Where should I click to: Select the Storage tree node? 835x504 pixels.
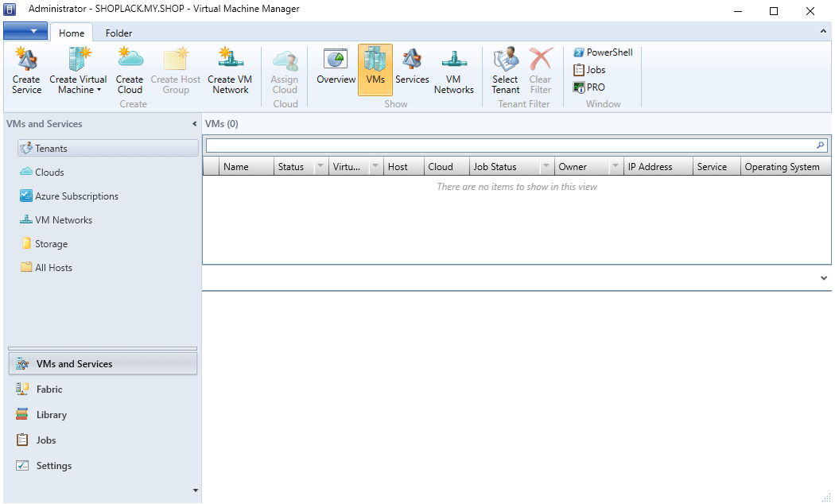tap(45, 244)
